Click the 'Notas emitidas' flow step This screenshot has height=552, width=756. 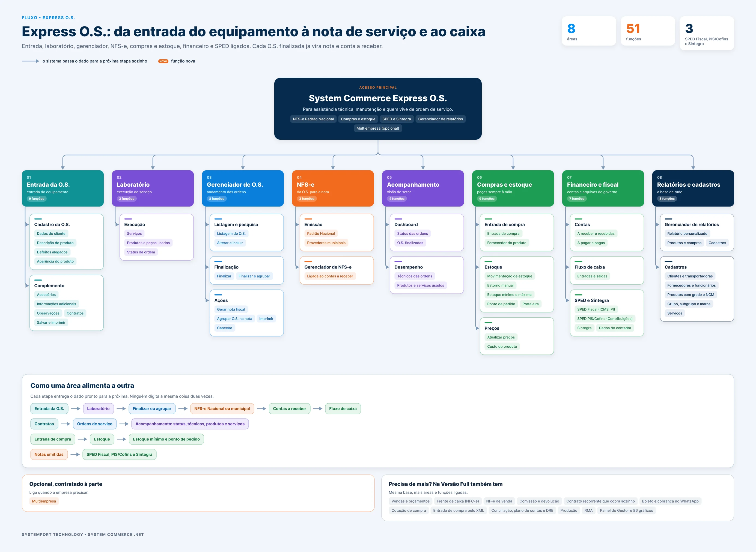pyautogui.click(x=49, y=454)
